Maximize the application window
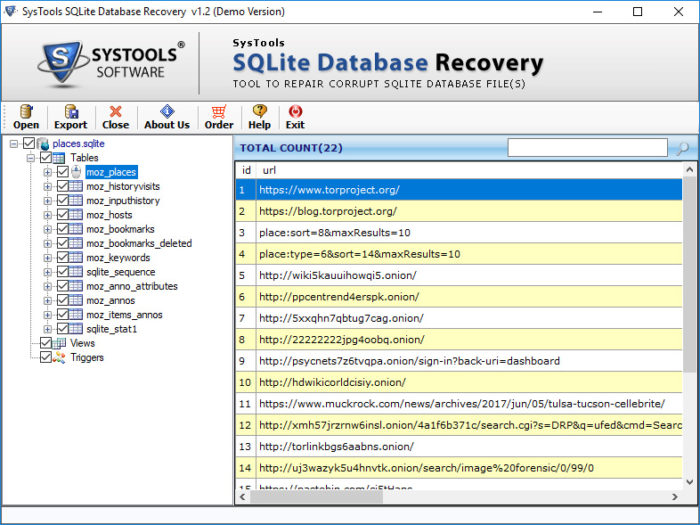This screenshot has width=700, height=525. pos(638,12)
